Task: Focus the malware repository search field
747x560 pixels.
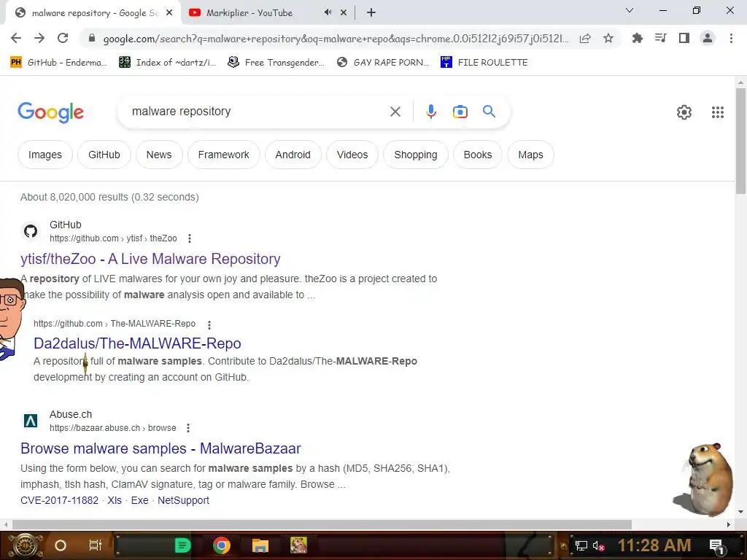Action: click(x=258, y=112)
